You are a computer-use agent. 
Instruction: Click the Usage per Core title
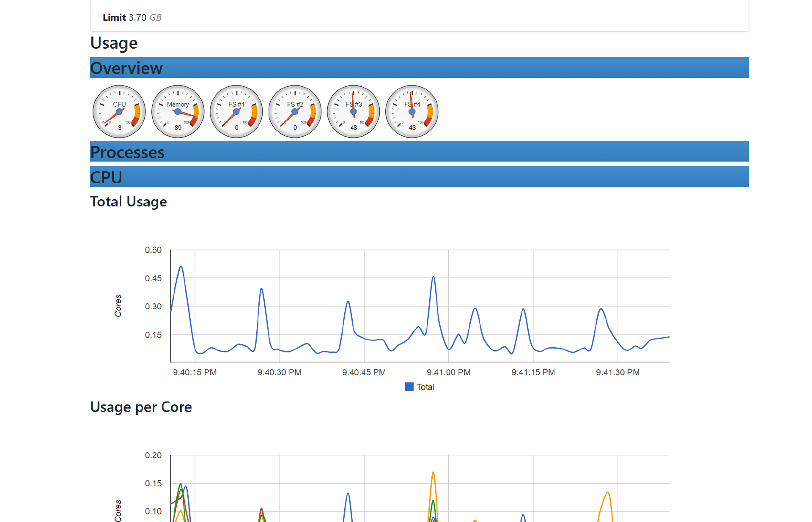141,407
